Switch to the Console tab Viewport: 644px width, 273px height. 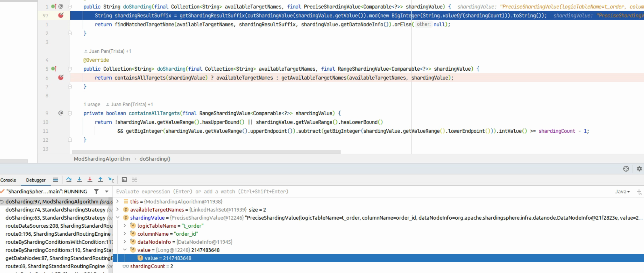(8, 180)
